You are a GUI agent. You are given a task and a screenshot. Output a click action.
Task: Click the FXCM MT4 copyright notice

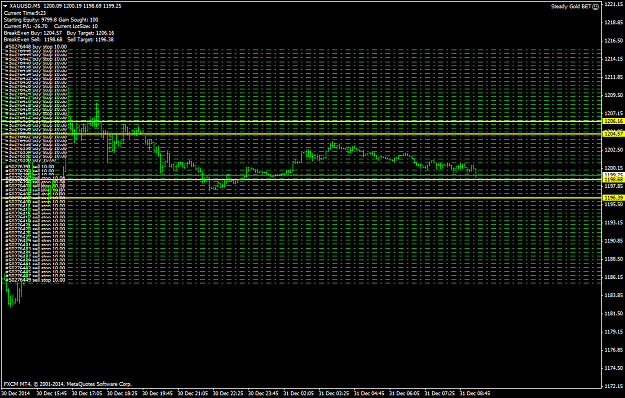click(x=67, y=384)
